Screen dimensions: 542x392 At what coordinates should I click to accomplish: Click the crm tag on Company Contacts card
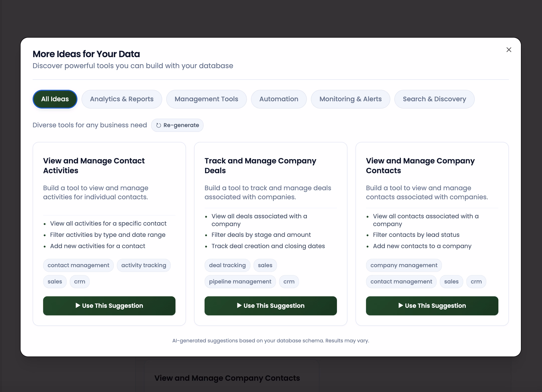476,281
